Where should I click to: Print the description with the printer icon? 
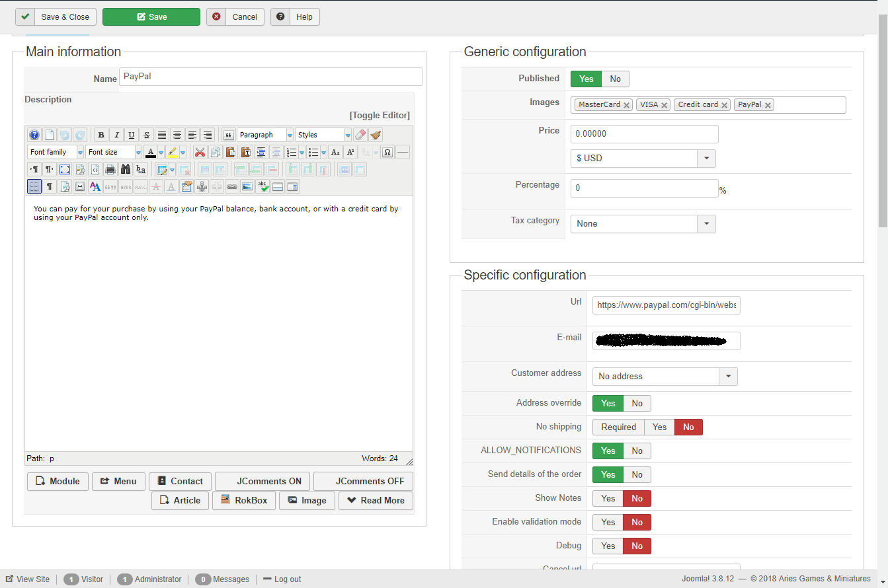110,169
